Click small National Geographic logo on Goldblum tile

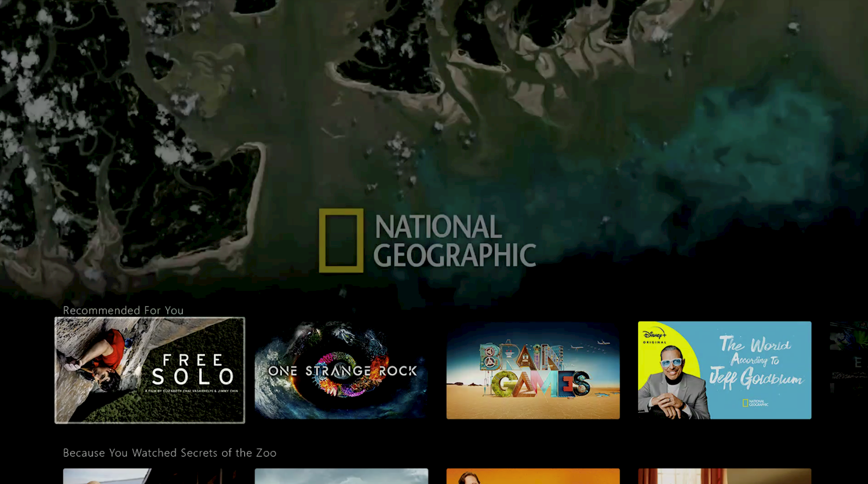(x=755, y=403)
